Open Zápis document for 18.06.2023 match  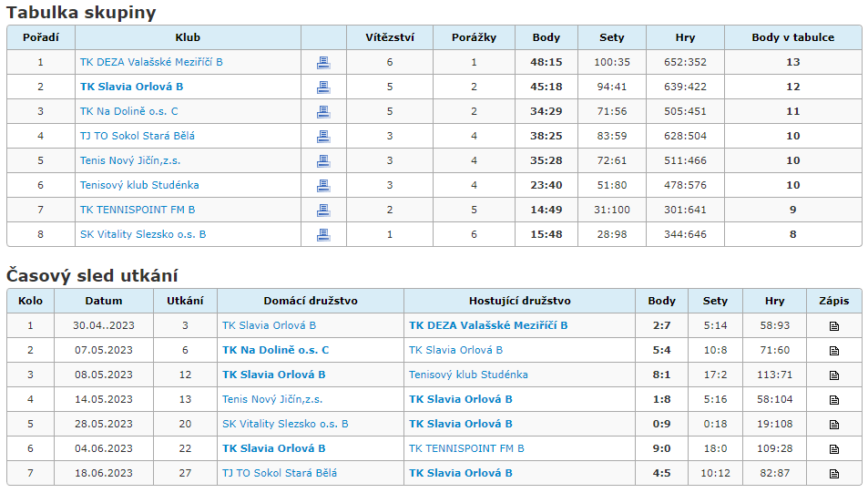pyautogui.click(x=834, y=474)
